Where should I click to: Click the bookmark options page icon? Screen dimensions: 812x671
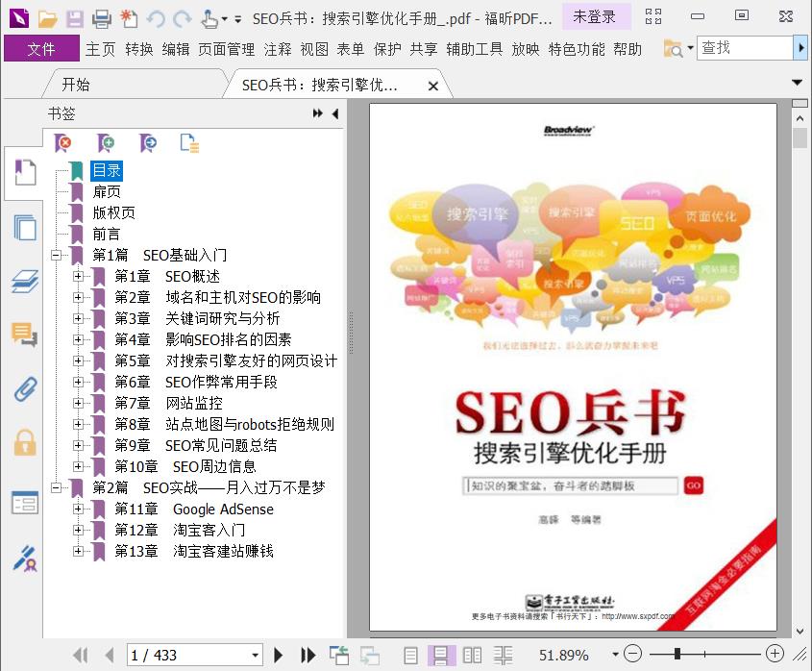[x=189, y=143]
